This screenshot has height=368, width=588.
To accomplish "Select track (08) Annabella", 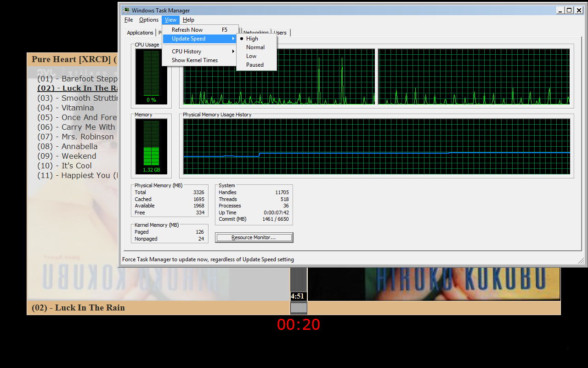I will click(x=68, y=146).
